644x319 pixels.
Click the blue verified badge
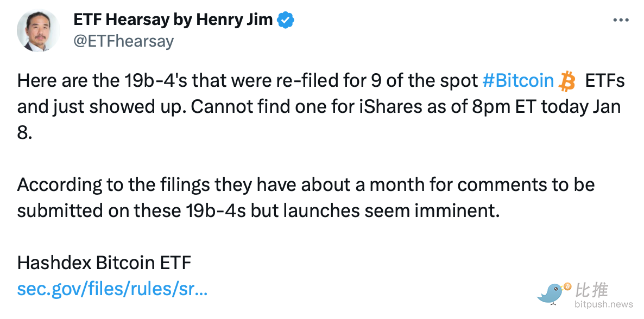(286, 21)
